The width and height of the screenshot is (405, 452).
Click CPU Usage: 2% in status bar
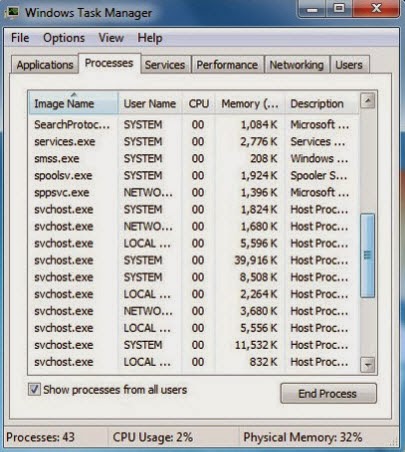tap(153, 437)
